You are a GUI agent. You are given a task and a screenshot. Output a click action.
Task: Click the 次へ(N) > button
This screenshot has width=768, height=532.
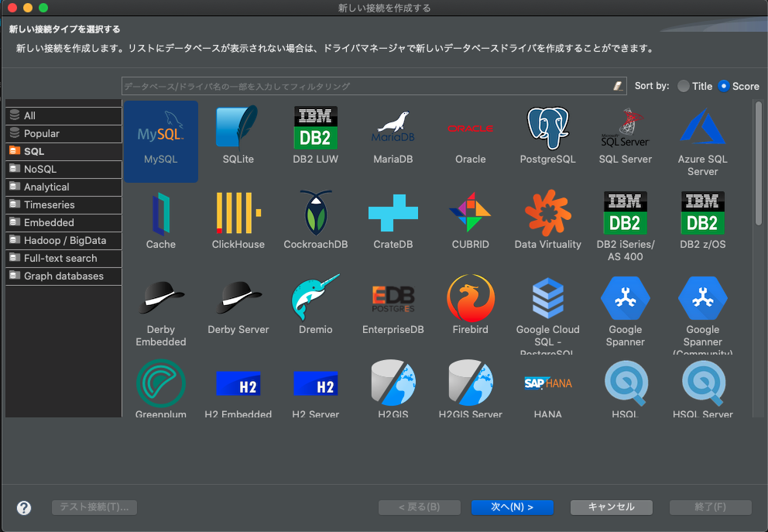513,507
